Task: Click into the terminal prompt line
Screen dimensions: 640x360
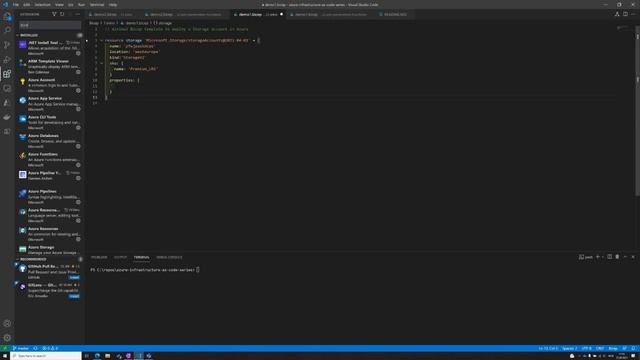Action: (145, 270)
